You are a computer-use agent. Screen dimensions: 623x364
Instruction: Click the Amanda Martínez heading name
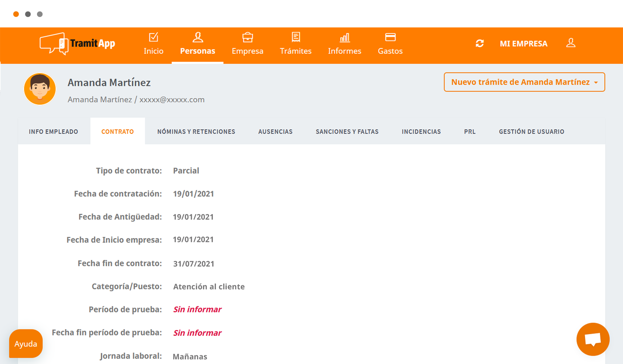coord(109,83)
